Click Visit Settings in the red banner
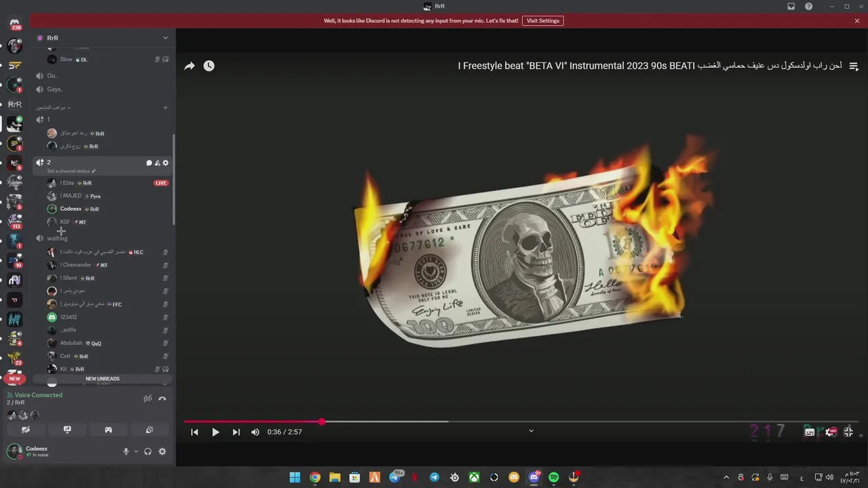 pyautogui.click(x=543, y=21)
